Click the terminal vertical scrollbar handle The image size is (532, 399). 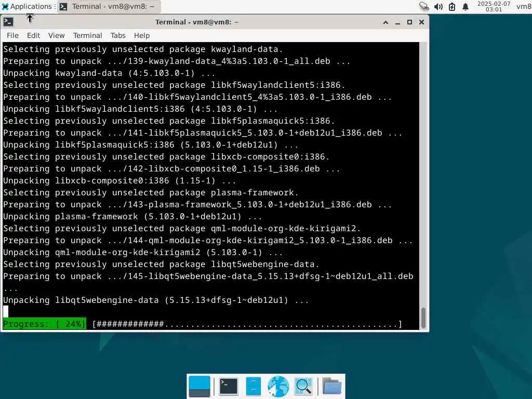click(423, 318)
